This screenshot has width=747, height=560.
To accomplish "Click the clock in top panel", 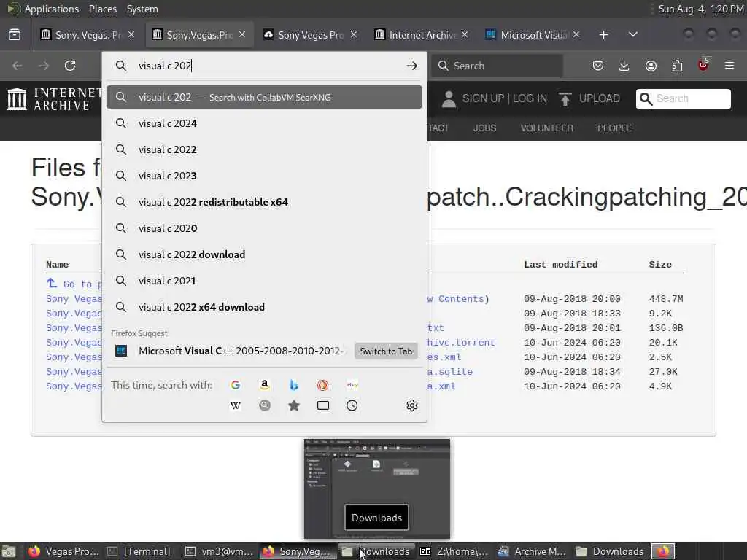I will (700, 9).
